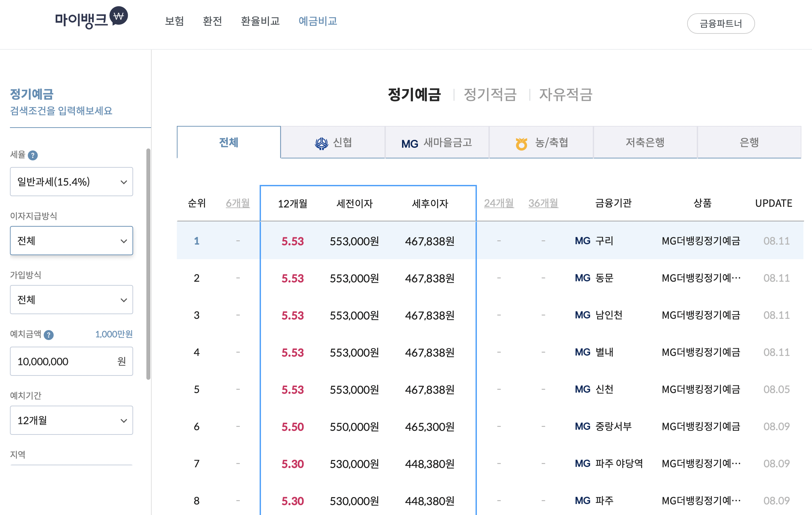Expand the 이자지급방식 dropdown
The height and width of the screenshot is (515, 812).
72,241
